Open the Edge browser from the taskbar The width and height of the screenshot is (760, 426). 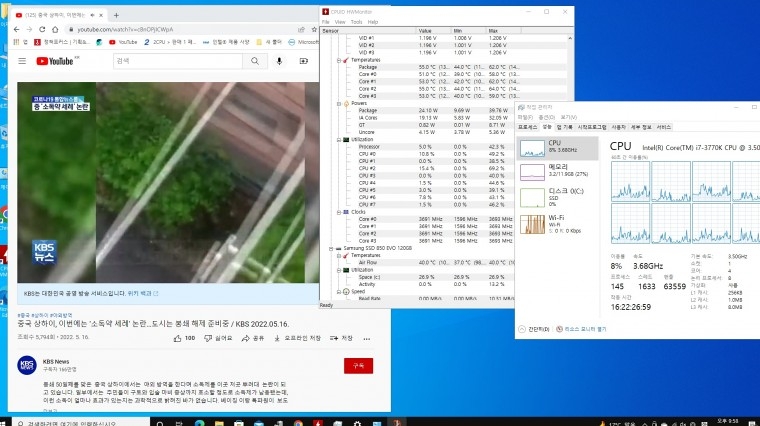pyautogui.click(x=199, y=423)
